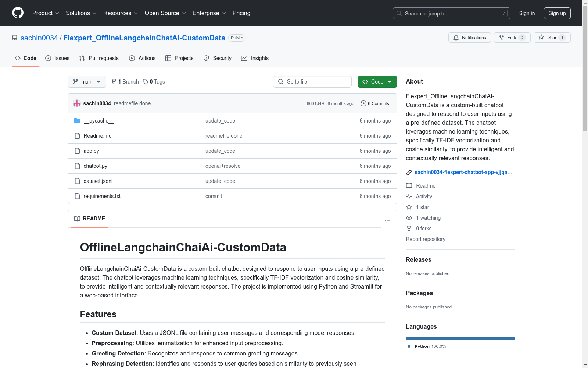Click the Search or jump to field
This screenshot has width=588, height=368.
(x=452, y=13)
